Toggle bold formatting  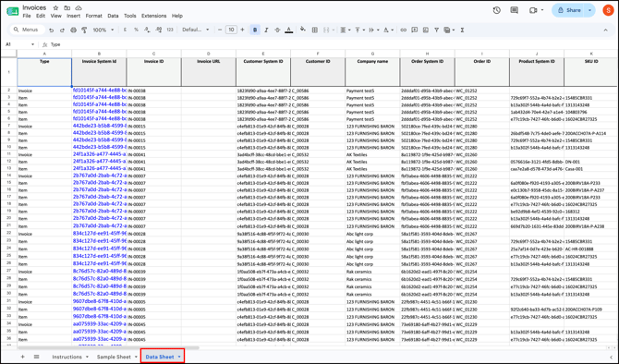tap(255, 30)
